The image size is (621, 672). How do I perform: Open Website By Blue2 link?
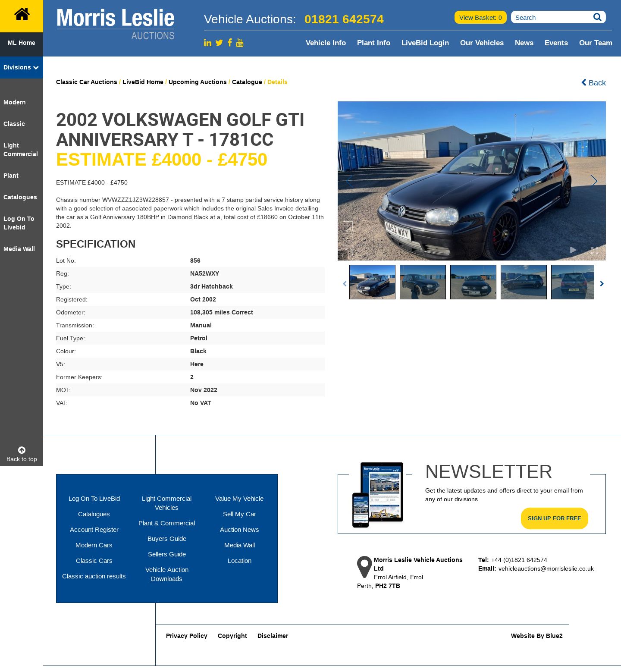[537, 636]
